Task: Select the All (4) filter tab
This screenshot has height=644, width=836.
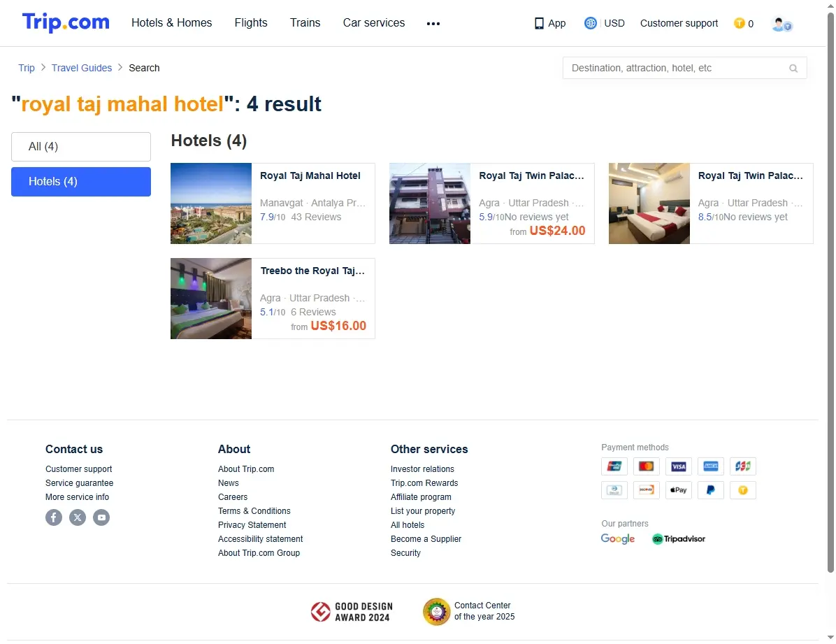Action: 81,147
